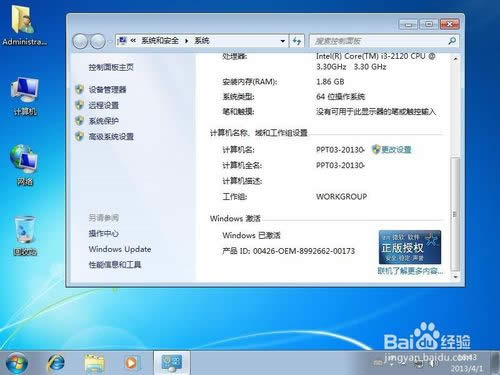
Task: Click the genuine Microsoft 正版授权 badge
Action: (410, 247)
